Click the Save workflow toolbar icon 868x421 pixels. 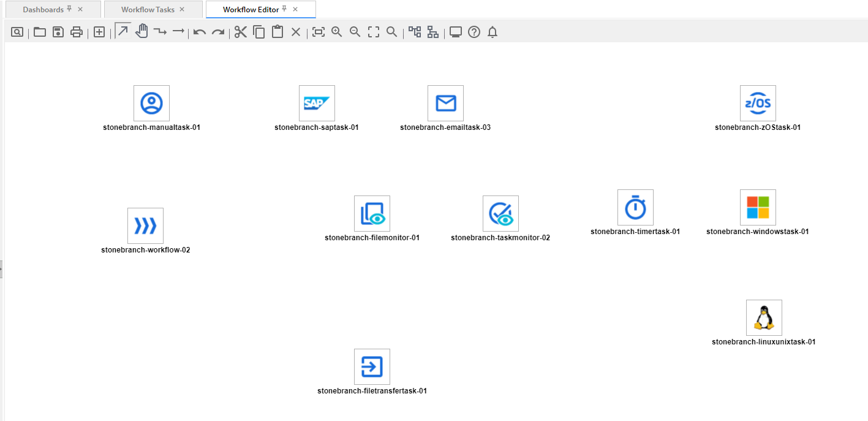[x=58, y=32]
